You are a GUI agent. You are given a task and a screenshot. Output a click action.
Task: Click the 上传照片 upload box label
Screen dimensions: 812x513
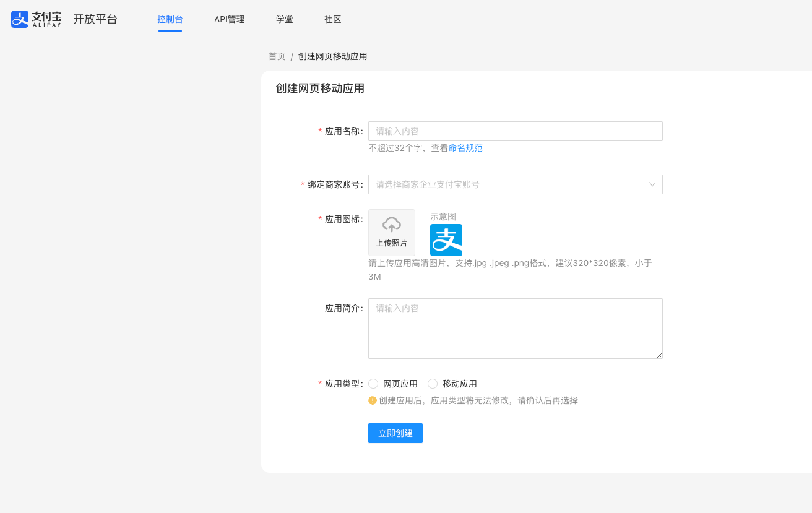(x=392, y=243)
